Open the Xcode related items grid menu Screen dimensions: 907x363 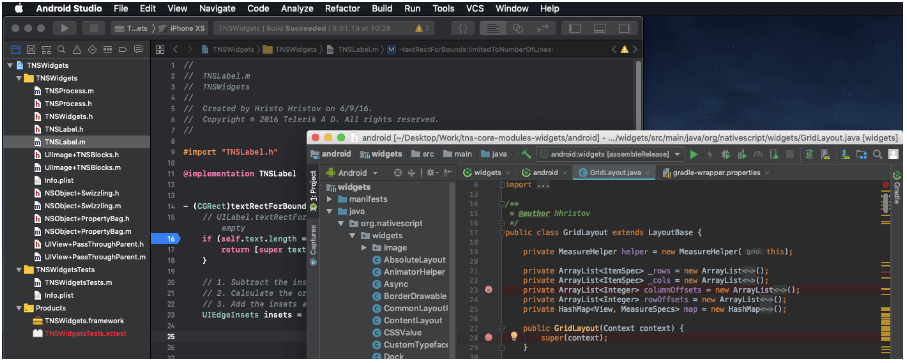coord(161,50)
